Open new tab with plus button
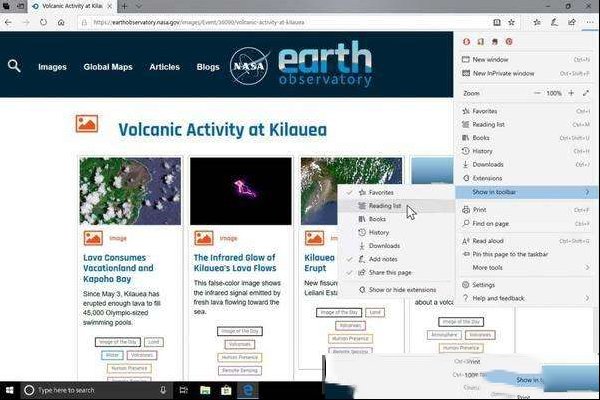This screenshot has height=400, width=600. click(x=124, y=6)
